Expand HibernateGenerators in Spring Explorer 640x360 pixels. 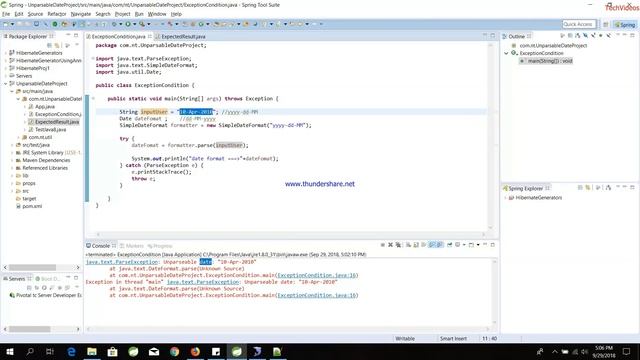click(x=505, y=198)
